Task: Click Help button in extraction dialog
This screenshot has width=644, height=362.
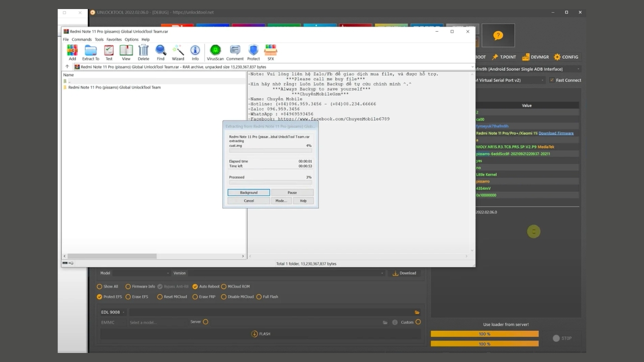Action: [x=303, y=201]
